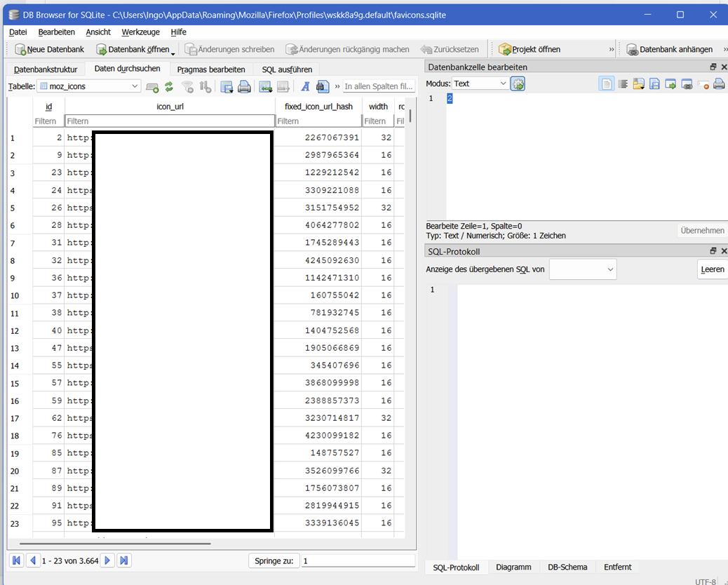The width and height of the screenshot is (728, 585).
Task: Click the icon_url filter input field
Action: [x=170, y=121]
